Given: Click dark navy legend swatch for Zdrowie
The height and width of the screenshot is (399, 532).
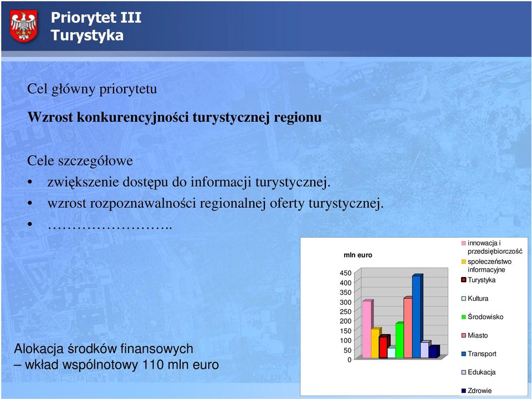Looking at the screenshot, I should [x=463, y=391].
